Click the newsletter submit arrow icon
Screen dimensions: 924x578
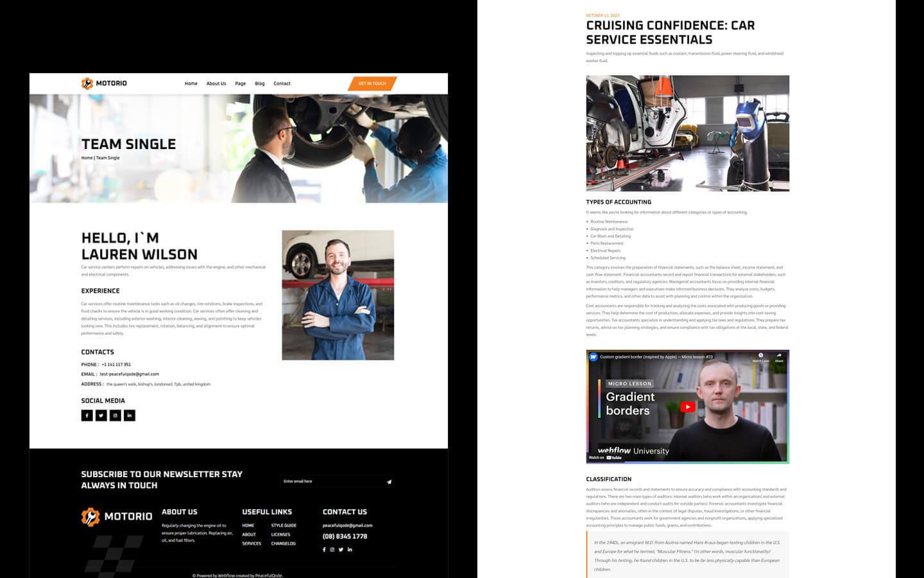[x=389, y=481]
